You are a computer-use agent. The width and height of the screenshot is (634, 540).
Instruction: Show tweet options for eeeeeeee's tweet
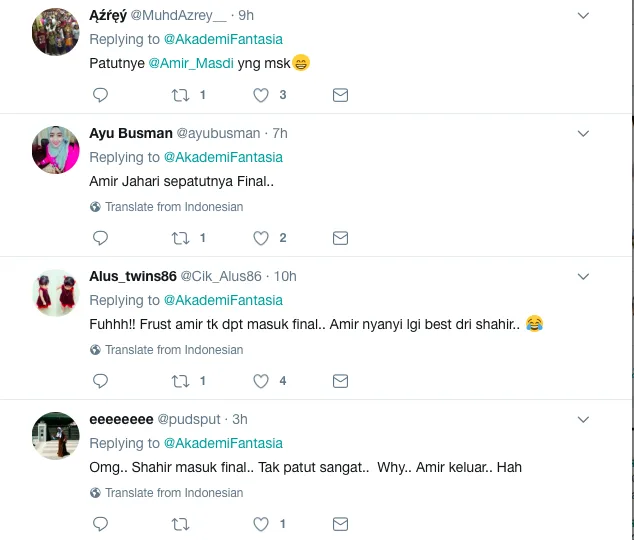tap(585, 419)
